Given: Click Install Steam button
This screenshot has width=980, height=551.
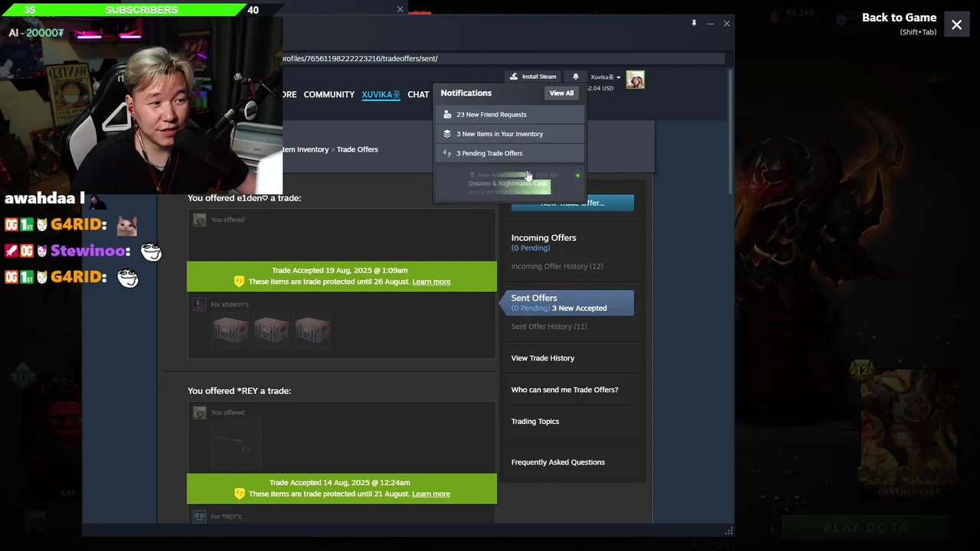Looking at the screenshot, I should pos(533,77).
